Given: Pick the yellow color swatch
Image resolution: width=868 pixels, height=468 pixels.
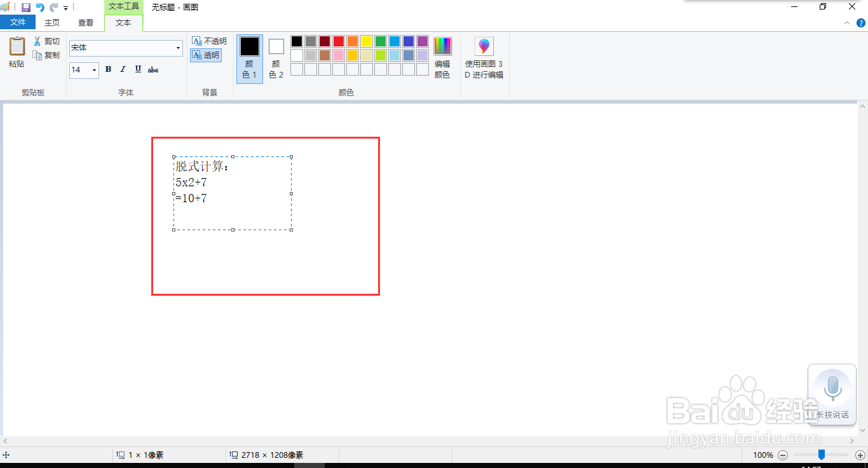Looking at the screenshot, I should [367, 41].
